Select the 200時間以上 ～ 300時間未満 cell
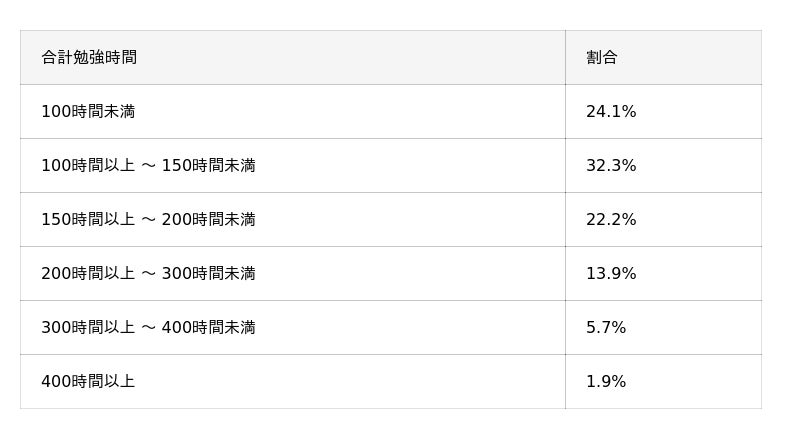The height and width of the screenshot is (439, 800). [x=148, y=274]
